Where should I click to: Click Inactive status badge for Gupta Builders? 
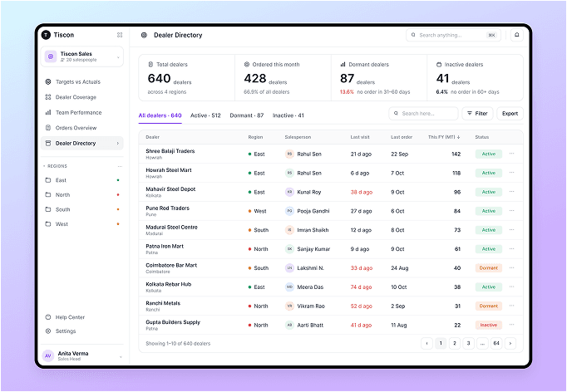tap(489, 325)
